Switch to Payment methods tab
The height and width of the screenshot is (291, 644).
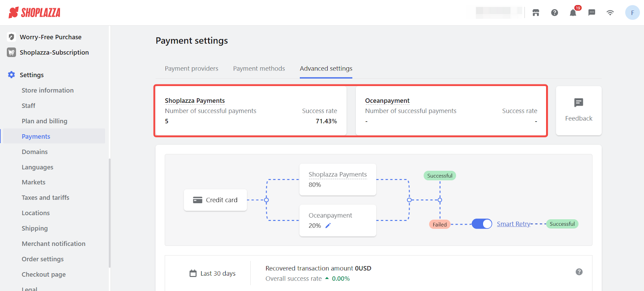coord(259,69)
